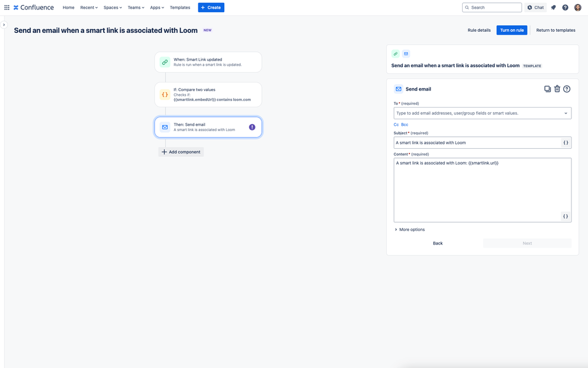Add Cc recipients
The image size is (588, 368).
pyautogui.click(x=396, y=125)
